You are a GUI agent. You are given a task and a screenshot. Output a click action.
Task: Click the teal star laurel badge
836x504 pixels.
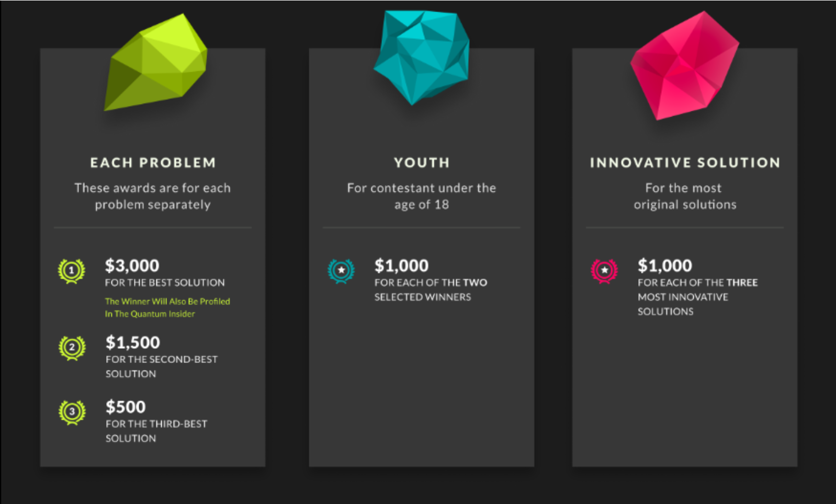(x=341, y=271)
